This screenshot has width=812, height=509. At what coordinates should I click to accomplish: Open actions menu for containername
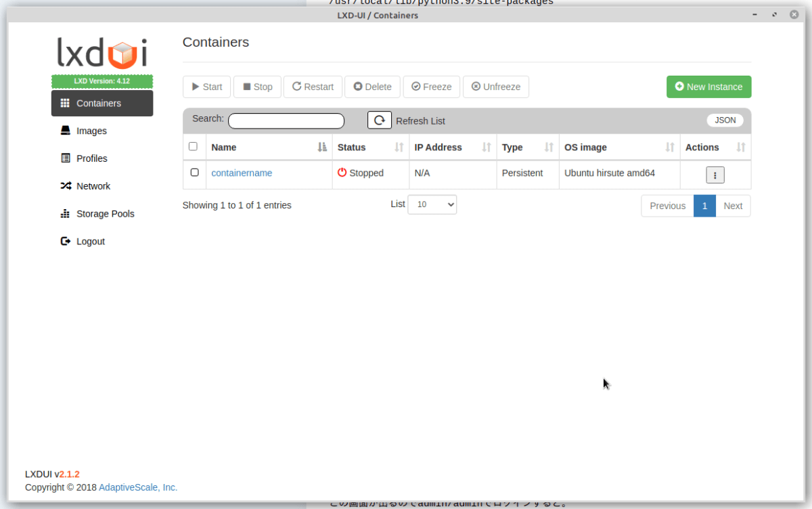tap(715, 175)
